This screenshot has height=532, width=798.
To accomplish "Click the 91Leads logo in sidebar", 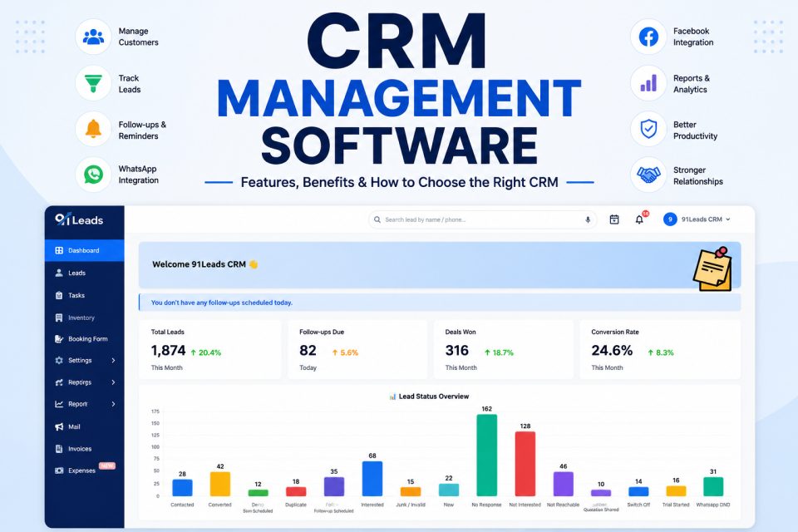I will [x=79, y=219].
